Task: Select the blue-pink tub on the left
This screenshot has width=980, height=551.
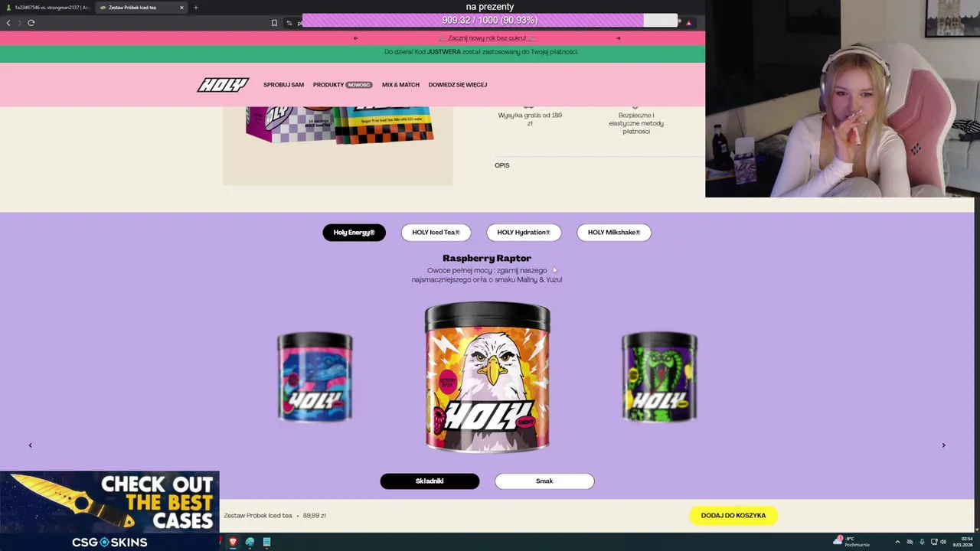Action: coord(315,377)
